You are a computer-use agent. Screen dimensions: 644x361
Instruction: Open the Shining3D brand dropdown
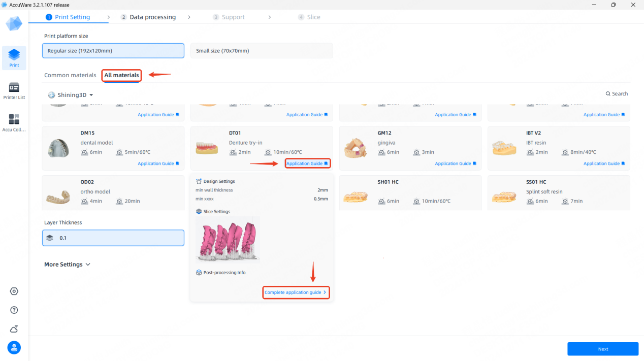point(71,95)
